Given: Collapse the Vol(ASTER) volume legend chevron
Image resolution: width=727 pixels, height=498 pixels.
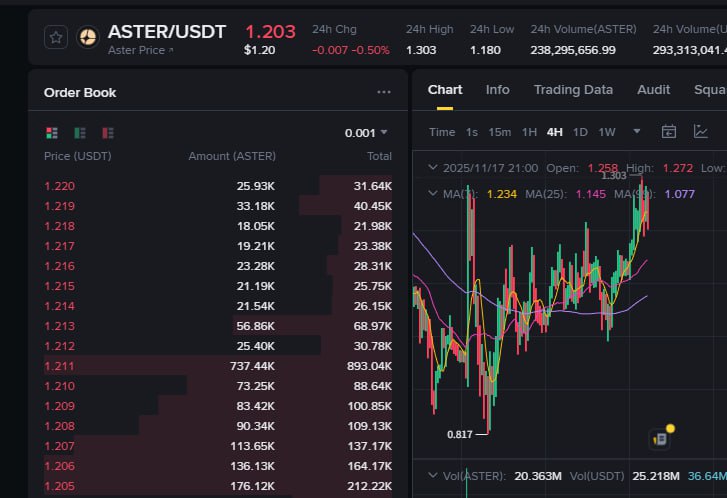Looking at the screenshot, I should click(433, 475).
